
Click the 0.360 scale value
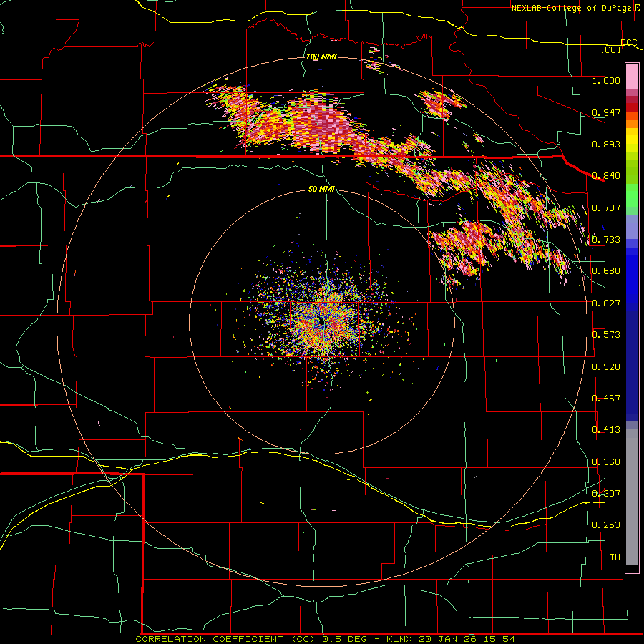coord(606,462)
